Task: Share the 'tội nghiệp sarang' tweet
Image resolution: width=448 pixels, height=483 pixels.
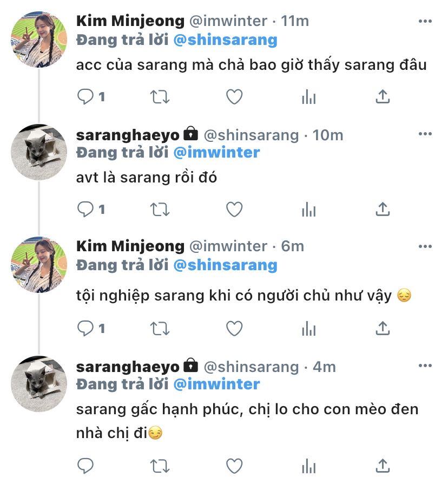Action: pos(383,328)
